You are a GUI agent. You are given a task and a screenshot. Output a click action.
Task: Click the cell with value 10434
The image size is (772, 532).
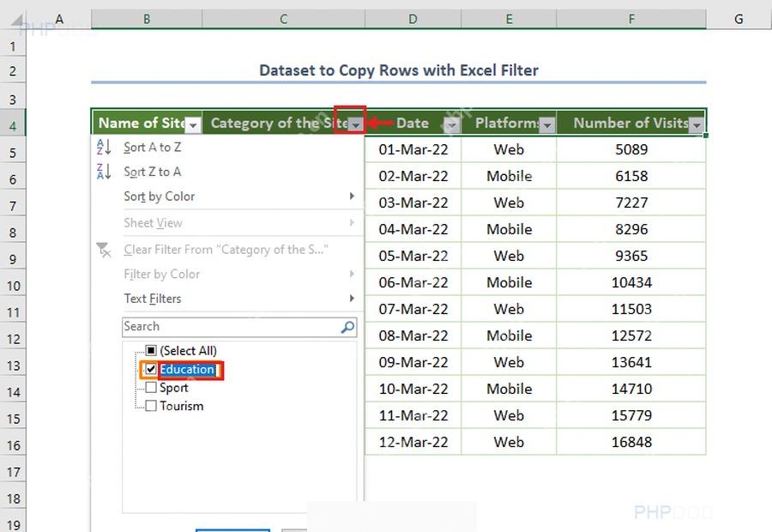pyautogui.click(x=631, y=282)
